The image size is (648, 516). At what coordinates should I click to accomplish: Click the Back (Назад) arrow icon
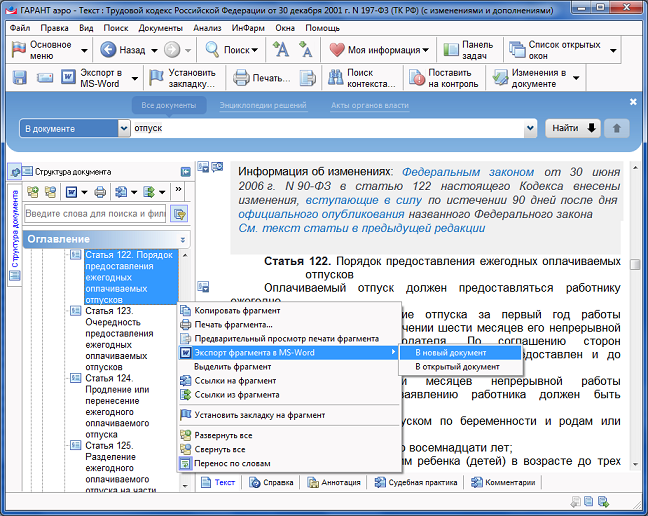click(105, 49)
